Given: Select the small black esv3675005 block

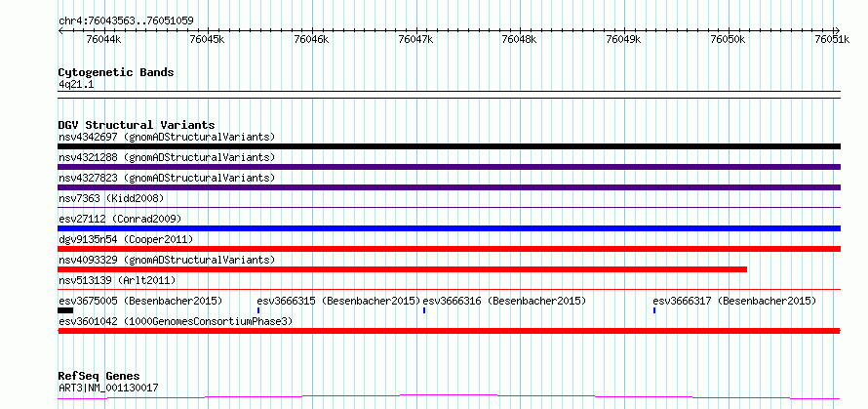Looking at the screenshot, I should (65, 310).
